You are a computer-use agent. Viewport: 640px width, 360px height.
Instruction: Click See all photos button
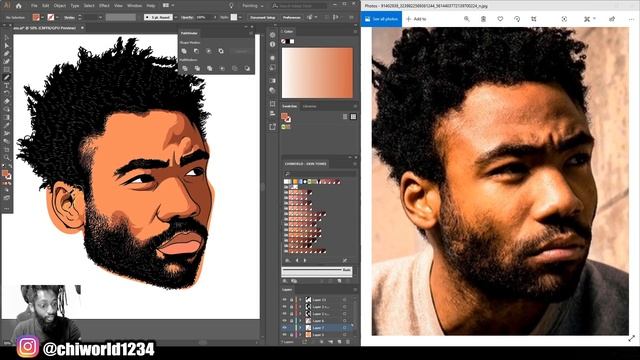pyautogui.click(x=381, y=19)
